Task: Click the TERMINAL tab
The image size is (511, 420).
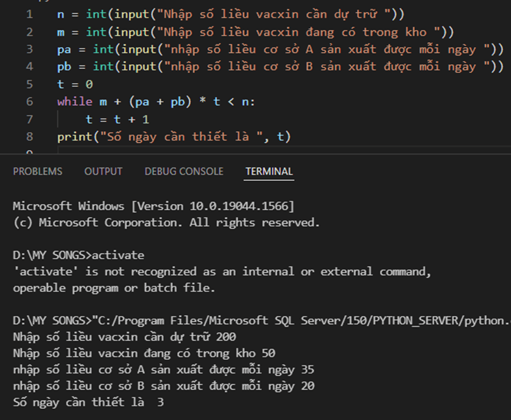Action: (269, 172)
